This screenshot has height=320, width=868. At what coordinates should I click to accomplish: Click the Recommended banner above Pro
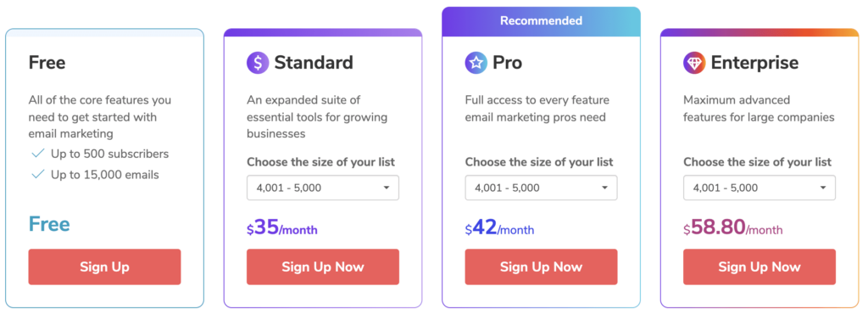point(541,21)
